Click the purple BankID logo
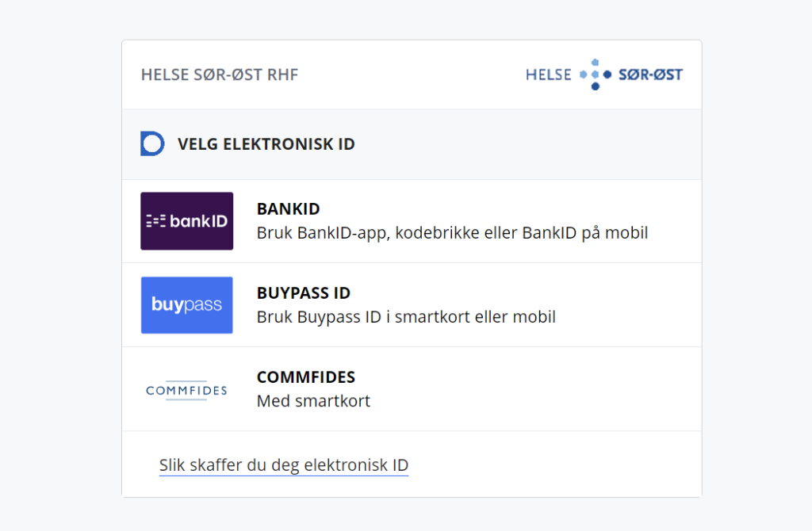Image resolution: width=812 pixels, height=531 pixels. click(186, 221)
